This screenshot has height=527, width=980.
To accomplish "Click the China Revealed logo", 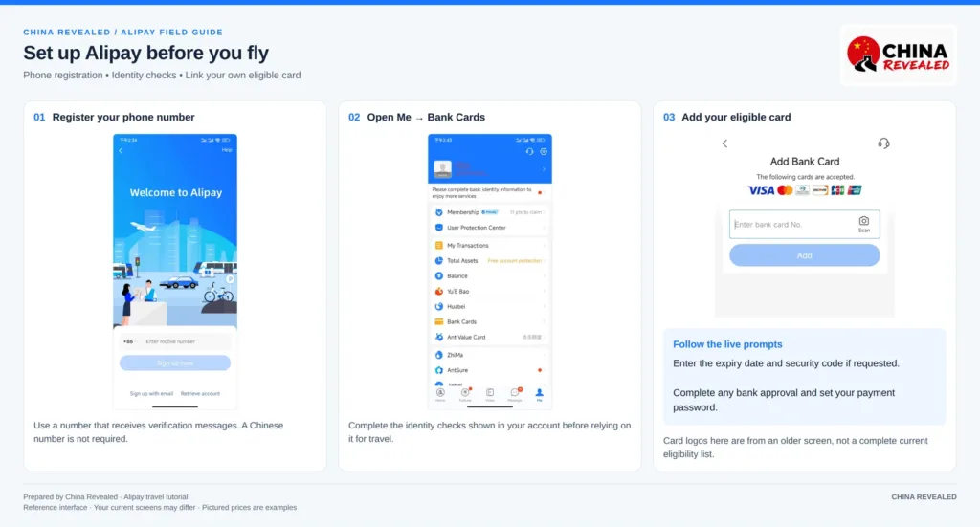I will 898,55.
